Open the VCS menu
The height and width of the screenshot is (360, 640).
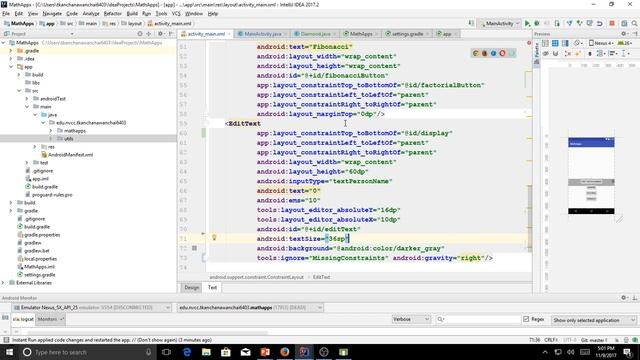coord(176,13)
